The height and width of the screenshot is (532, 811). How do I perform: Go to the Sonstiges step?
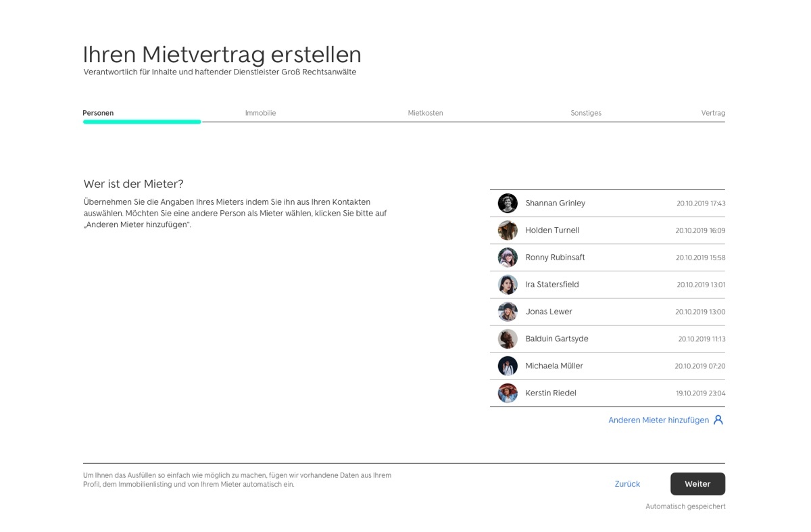pyautogui.click(x=585, y=113)
